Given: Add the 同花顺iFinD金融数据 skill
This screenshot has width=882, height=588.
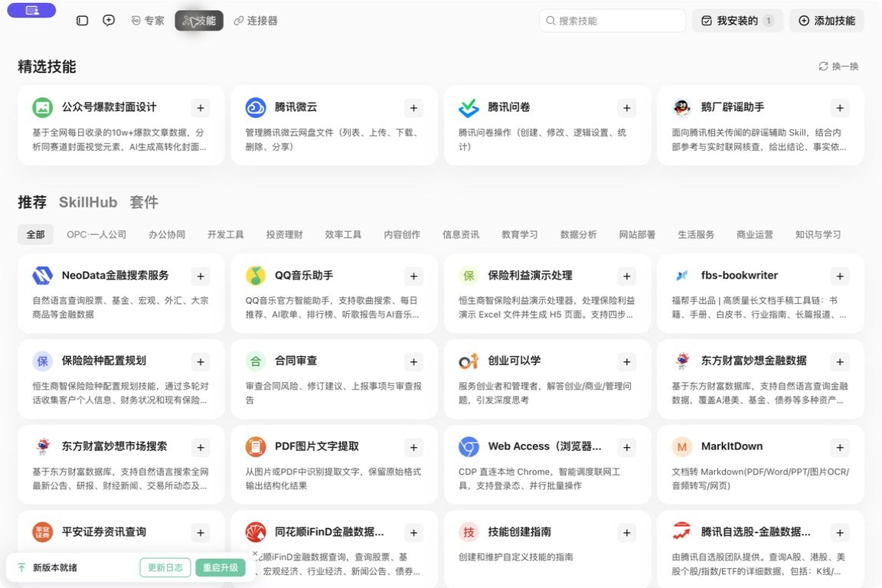Looking at the screenshot, I should pyautogui.click(x=413, y=533).
